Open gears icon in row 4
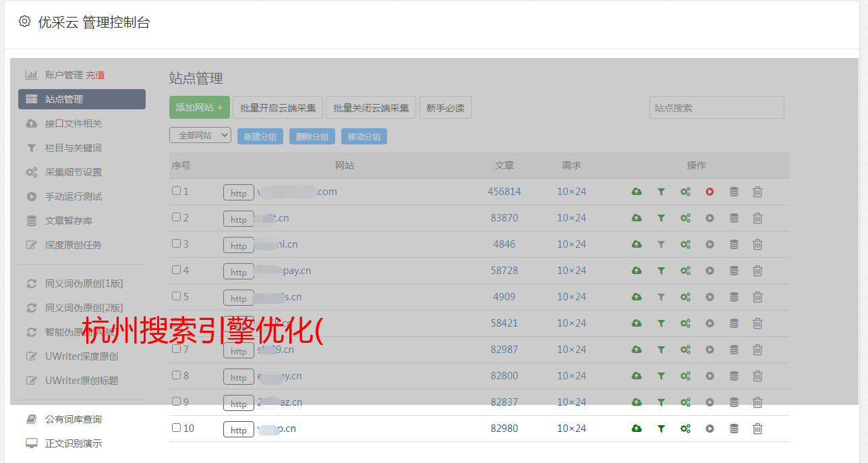Viewport: 868px width, 463px height. 685,271
